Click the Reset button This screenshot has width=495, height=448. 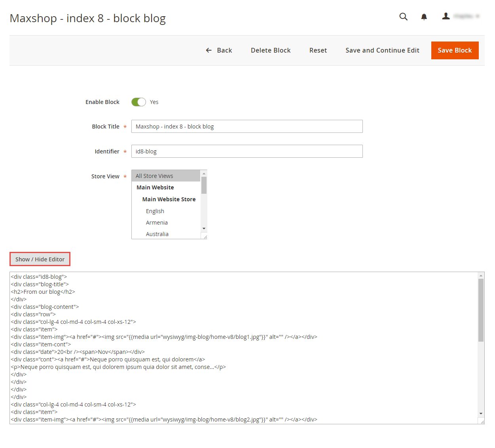point(318,50)
